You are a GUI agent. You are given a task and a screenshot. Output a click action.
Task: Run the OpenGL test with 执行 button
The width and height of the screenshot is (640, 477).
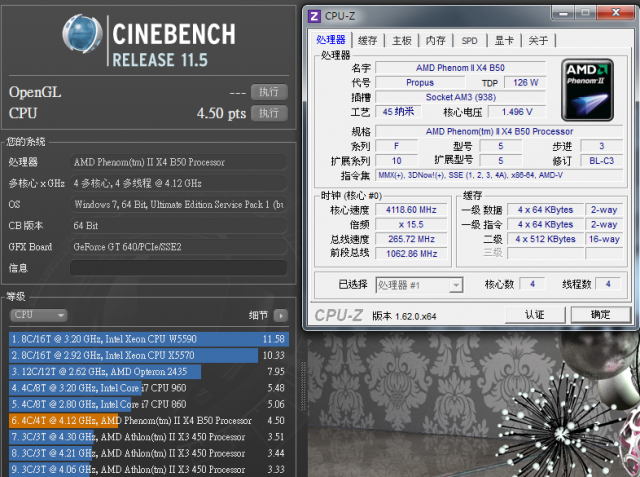click(x=269, y=92)
